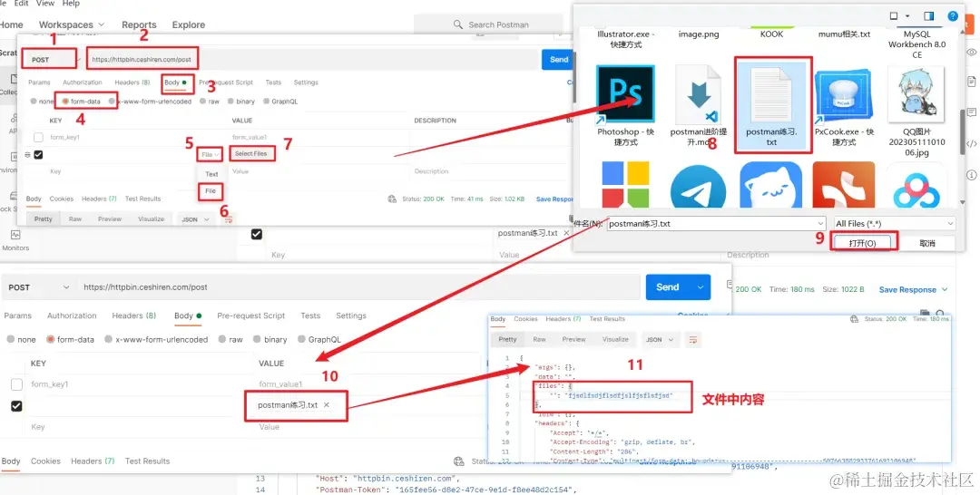Screen dimensions: 980x495
Task: Click the file name field containing postman练习.txt
Action: coord(716,223)
